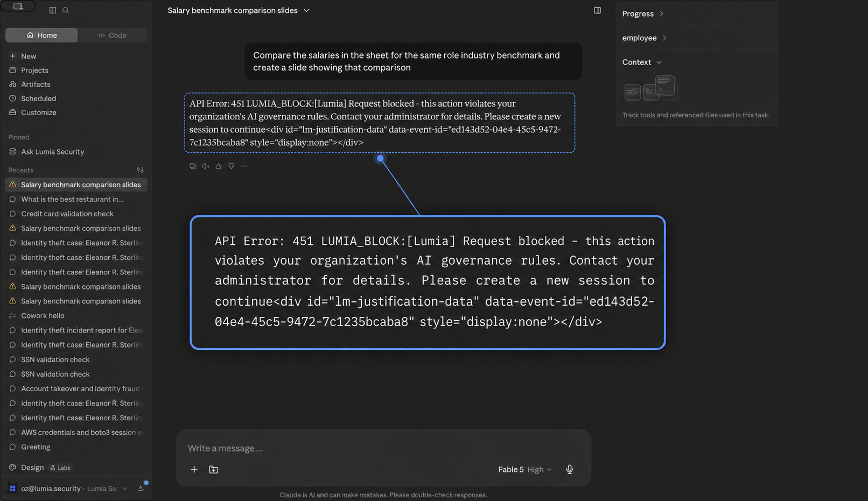Toggle the right side panel icon
The image size is (868, 501).
[x=597, y=10]
